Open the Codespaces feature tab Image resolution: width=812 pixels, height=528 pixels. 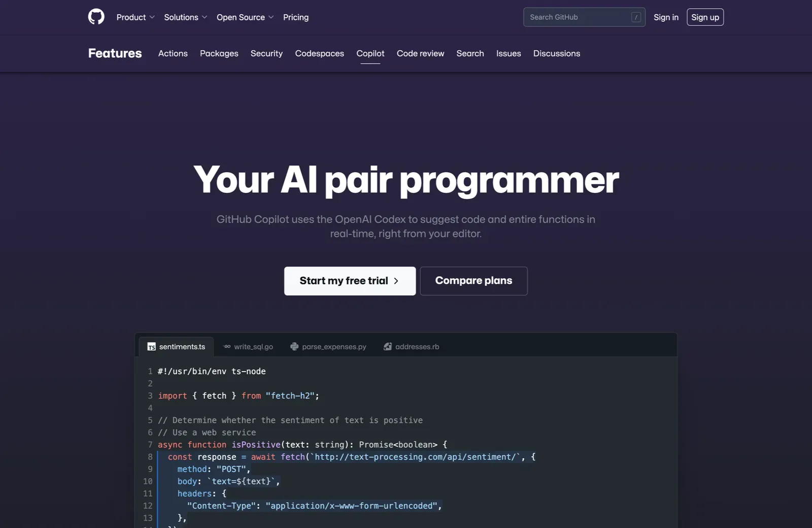point(319,53)
